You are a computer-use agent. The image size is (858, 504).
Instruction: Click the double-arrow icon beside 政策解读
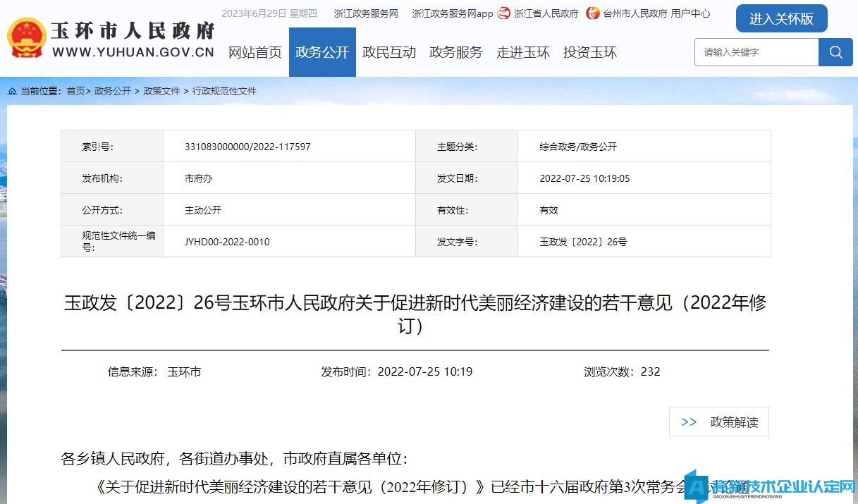point(689,422)
